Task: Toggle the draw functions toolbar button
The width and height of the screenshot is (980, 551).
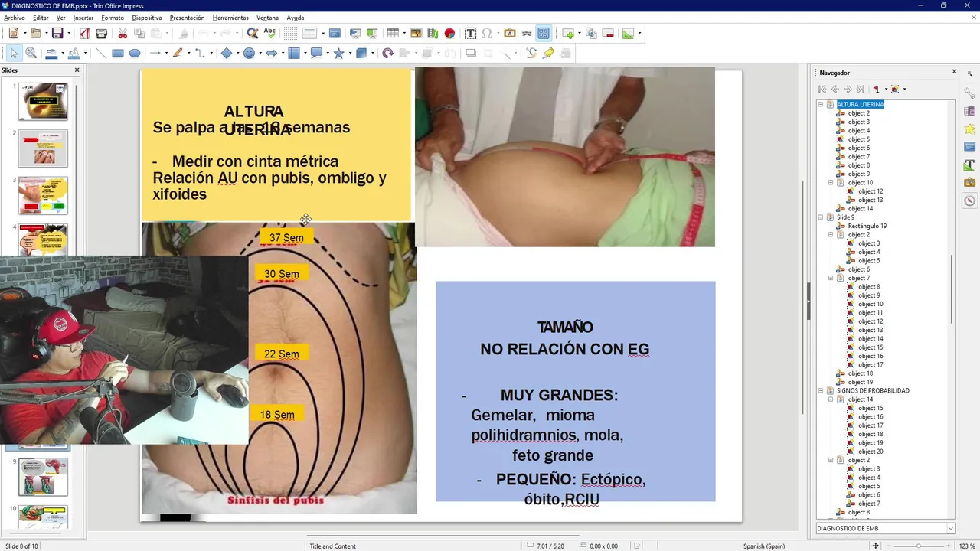Action: pyautogui.click(x=544, y=33)
